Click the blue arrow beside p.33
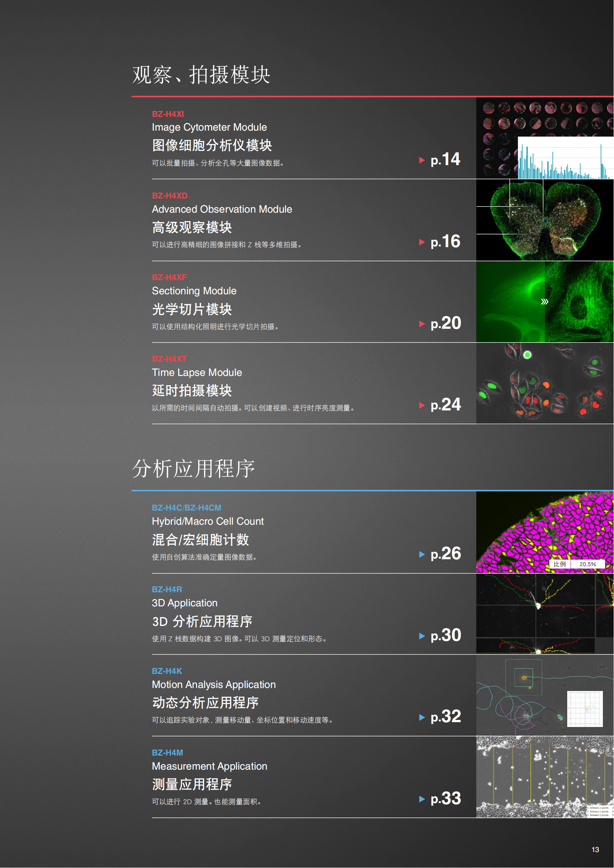This screenshot has height=868, width=614. [x=422, y=799]
